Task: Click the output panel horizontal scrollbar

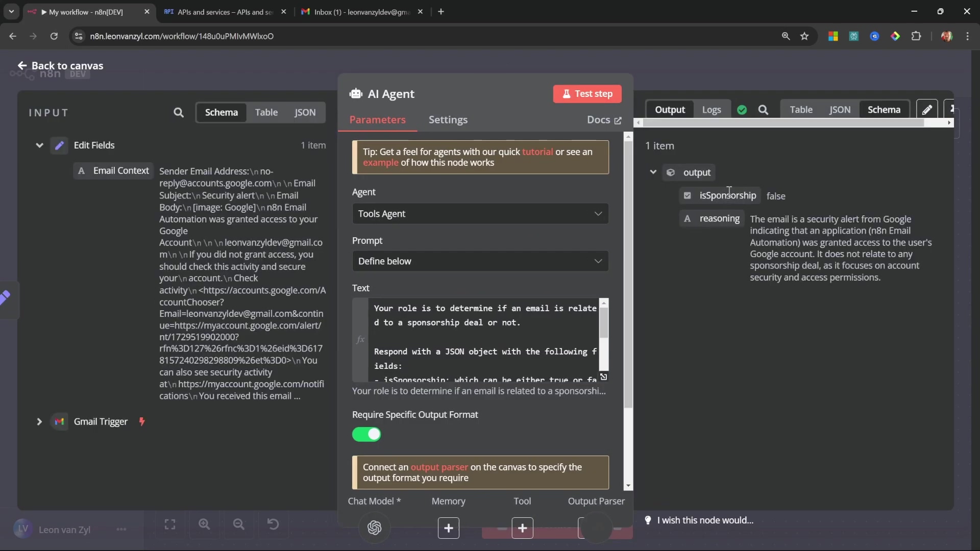Action: pyautogui.click(x=783, y=123)
